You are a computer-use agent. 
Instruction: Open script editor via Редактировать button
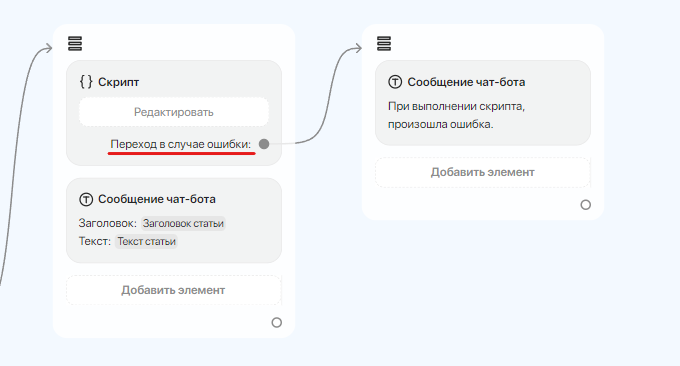(x=174, y=112)
